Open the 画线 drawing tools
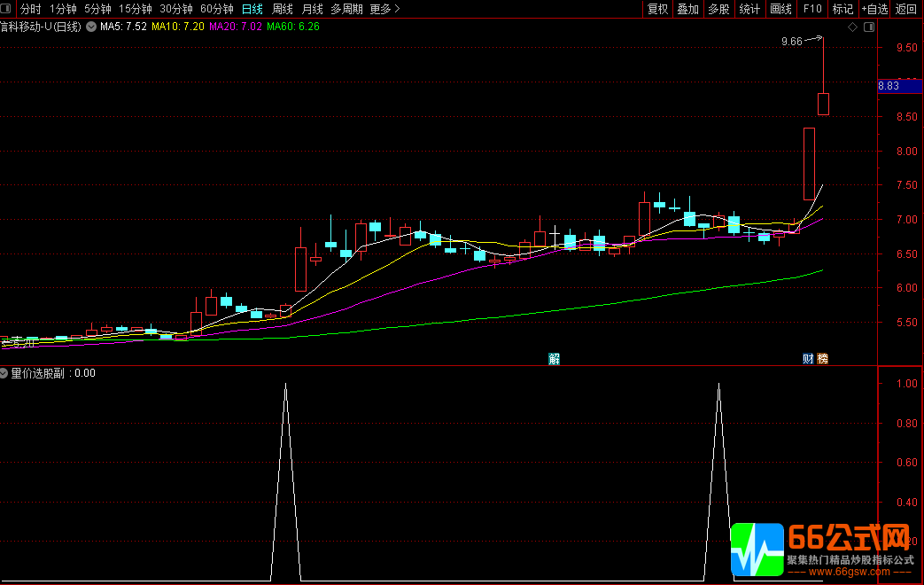This screenshot has height=585, width=924. 780,9
